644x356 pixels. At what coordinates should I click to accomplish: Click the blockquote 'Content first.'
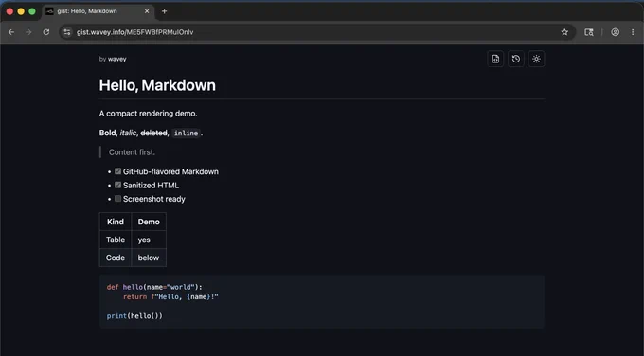(132, 151)
